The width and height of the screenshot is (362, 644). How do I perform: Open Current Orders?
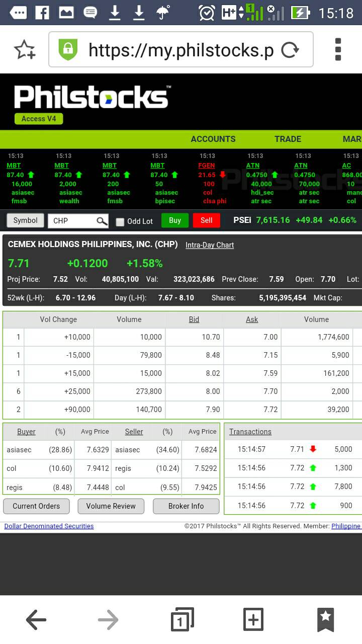coord(36,506)
